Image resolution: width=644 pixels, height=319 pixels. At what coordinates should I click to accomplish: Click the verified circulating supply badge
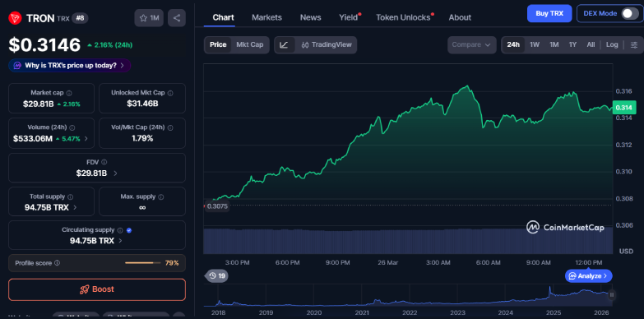pyautogui.click(x=129, y=230)
